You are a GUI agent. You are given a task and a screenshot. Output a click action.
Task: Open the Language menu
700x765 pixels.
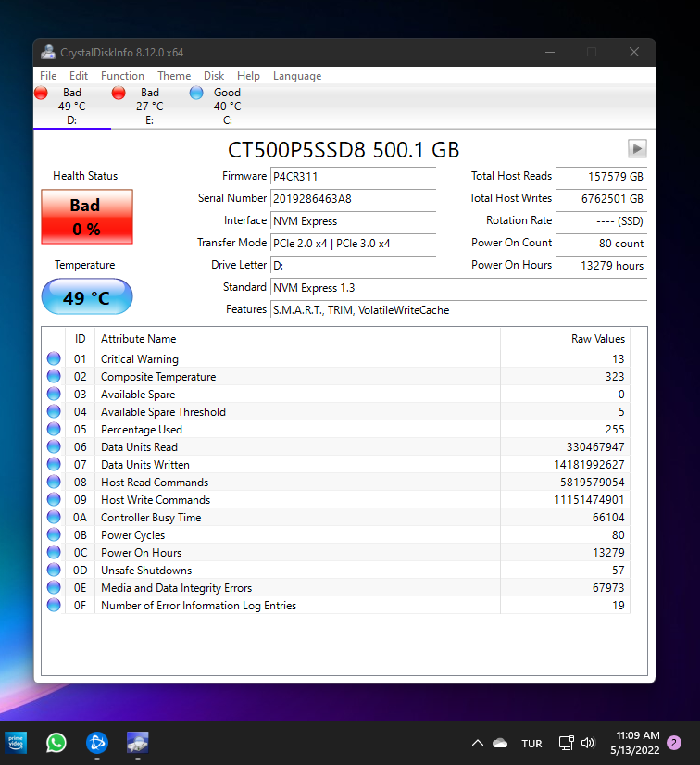[297, 76]
